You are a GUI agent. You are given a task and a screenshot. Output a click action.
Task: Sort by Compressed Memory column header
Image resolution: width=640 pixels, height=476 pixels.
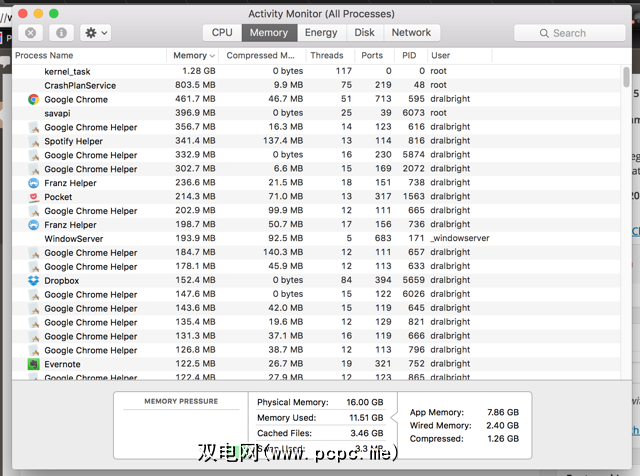point(260,56)
